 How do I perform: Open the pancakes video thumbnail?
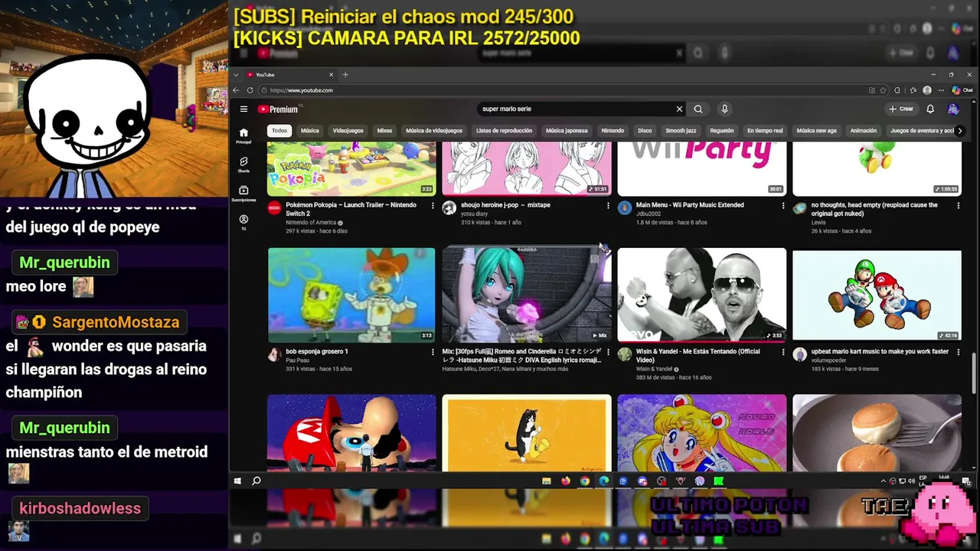877,432
